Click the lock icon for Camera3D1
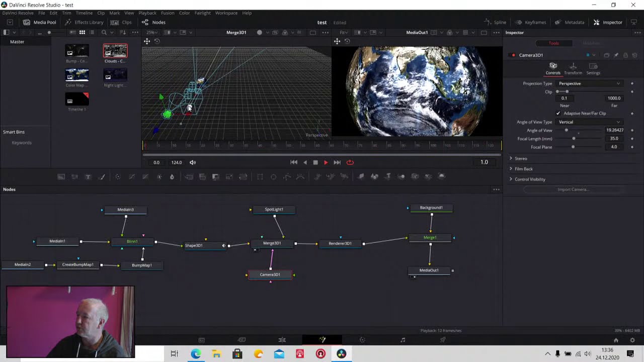Image resolution: width=644 pixels, height=362 pixels. pos(625,55)
